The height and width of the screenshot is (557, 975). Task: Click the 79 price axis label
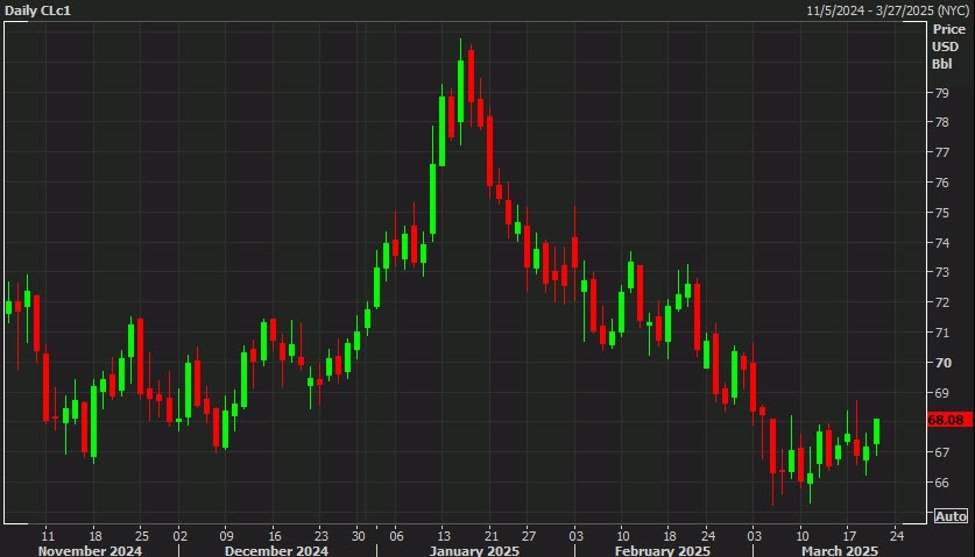click(x=941, y=93)
